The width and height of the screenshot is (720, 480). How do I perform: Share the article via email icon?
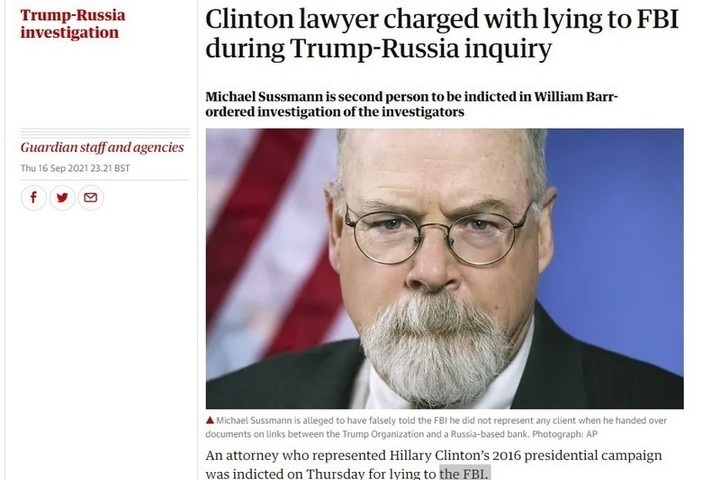91,197
